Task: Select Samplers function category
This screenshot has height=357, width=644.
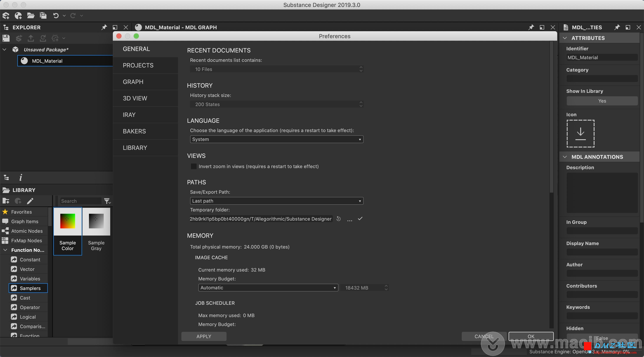Action: 28,288
